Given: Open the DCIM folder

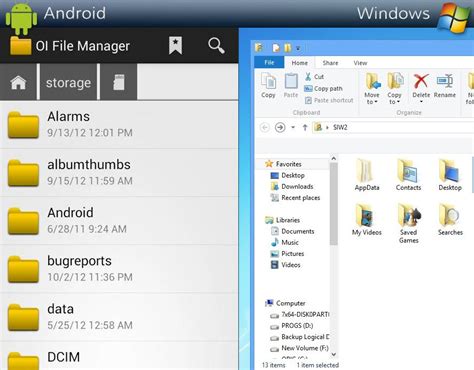Looking at the screenshot, I should (119, 356).
